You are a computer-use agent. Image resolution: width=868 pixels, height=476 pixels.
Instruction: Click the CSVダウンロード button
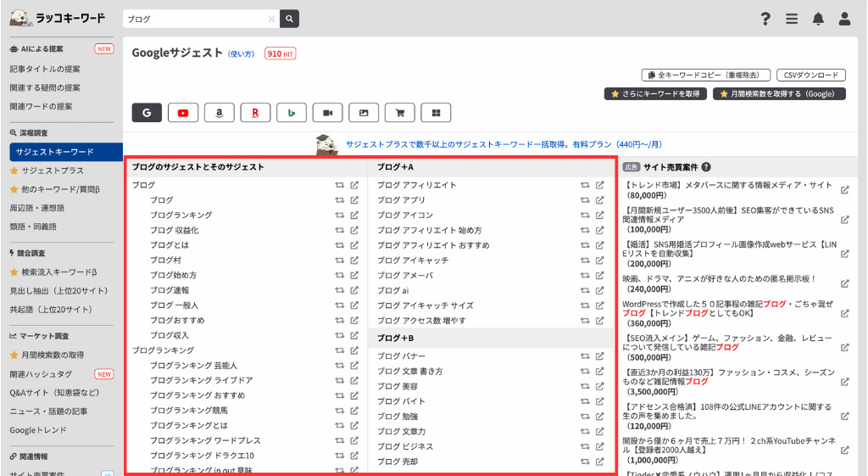point(811,75)
